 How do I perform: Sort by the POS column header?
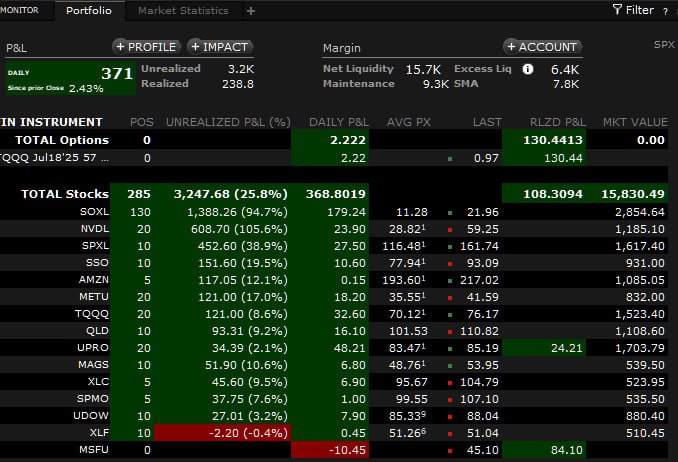142,122
